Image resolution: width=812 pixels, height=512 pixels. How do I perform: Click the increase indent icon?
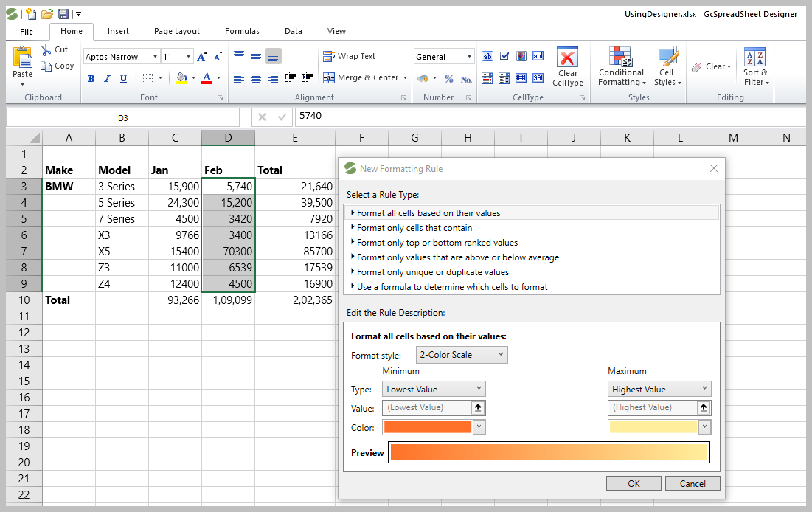307,78
